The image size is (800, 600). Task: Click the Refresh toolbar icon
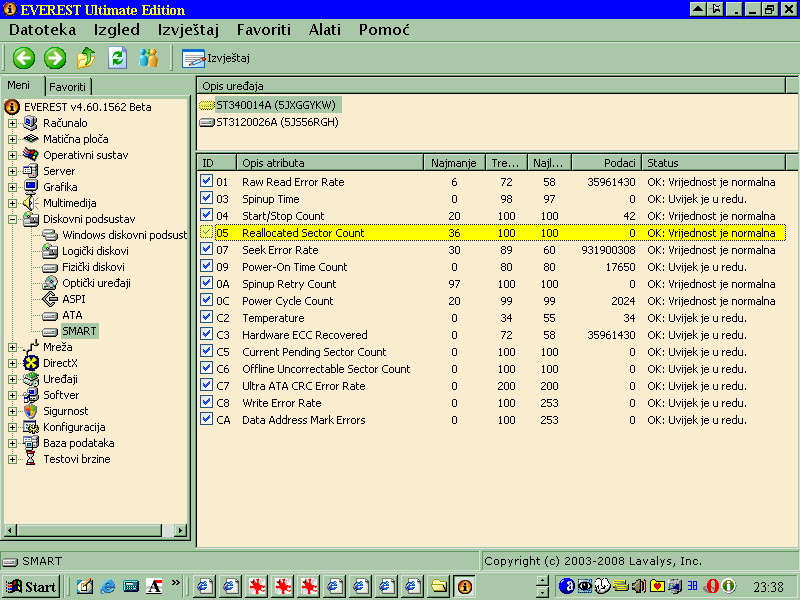[x=117, y=58]
